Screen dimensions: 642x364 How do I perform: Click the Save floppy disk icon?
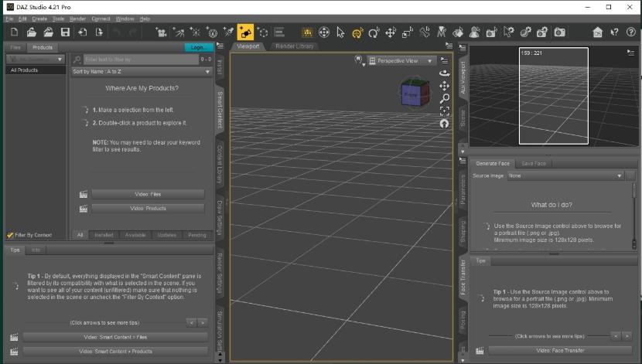65,32
